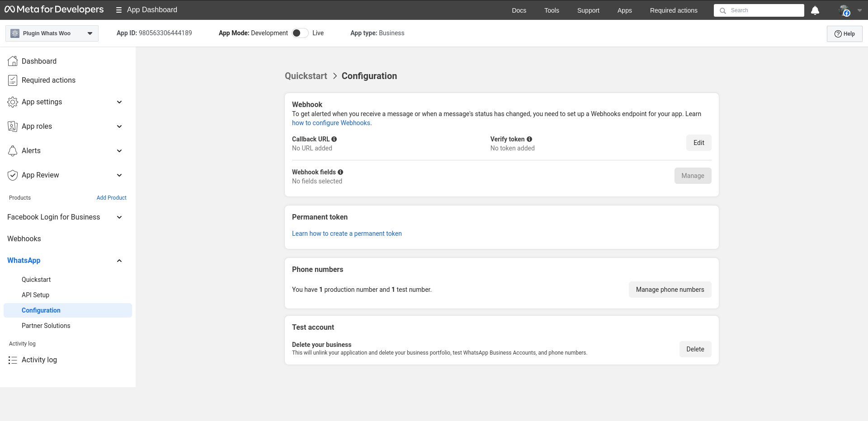The image size is (868, 421).
Task: Open the Dashboard sidebar item
Action: pyautogui.click(x=39, y=61)
